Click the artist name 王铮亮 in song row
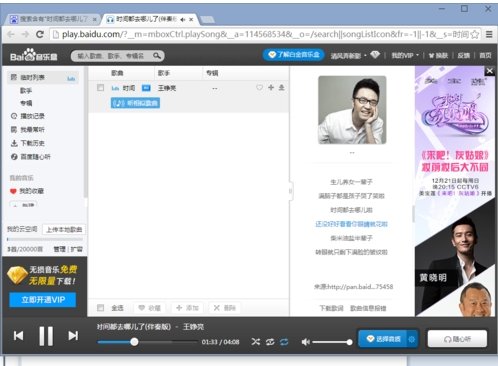 tap(167, 88)
